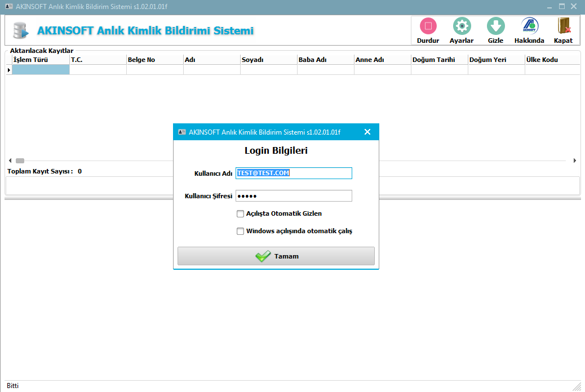The height and width of the screenshot is (392, 585).
Task: Click the database logo icon in header
Action: click(x=20, y=30)
